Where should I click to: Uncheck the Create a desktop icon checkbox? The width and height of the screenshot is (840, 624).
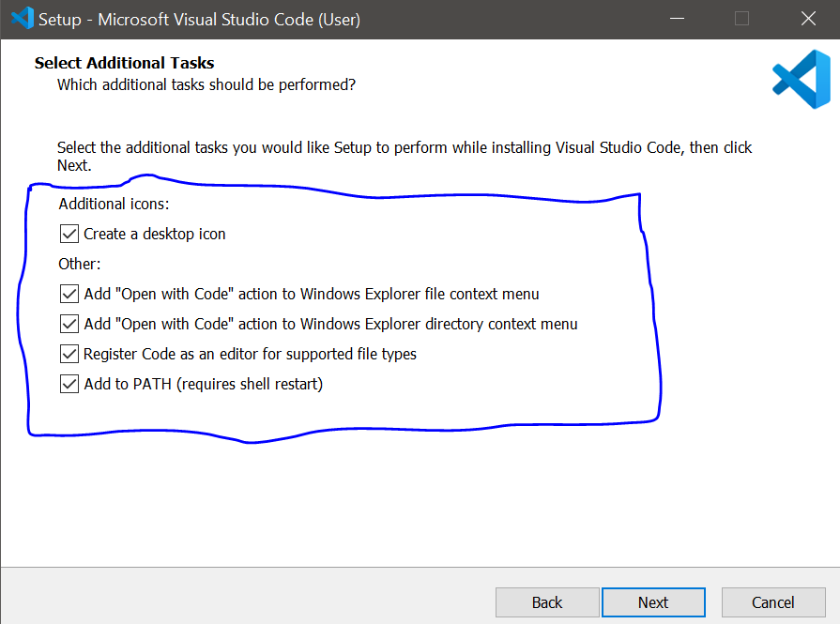(69, 234)
